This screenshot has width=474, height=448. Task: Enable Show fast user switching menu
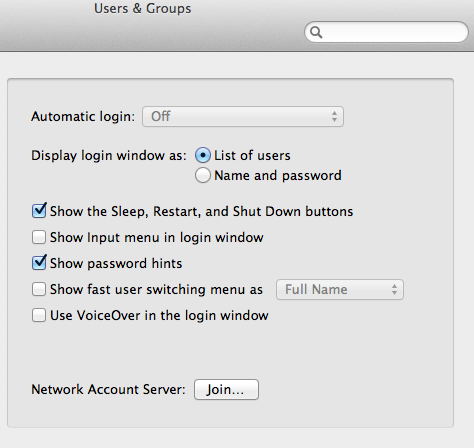tap(39, 289)
